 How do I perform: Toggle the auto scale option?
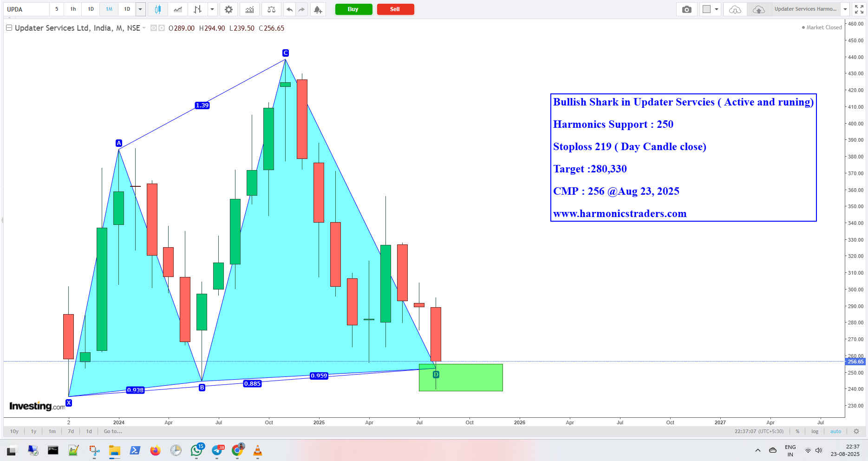[x=835, y=431]
